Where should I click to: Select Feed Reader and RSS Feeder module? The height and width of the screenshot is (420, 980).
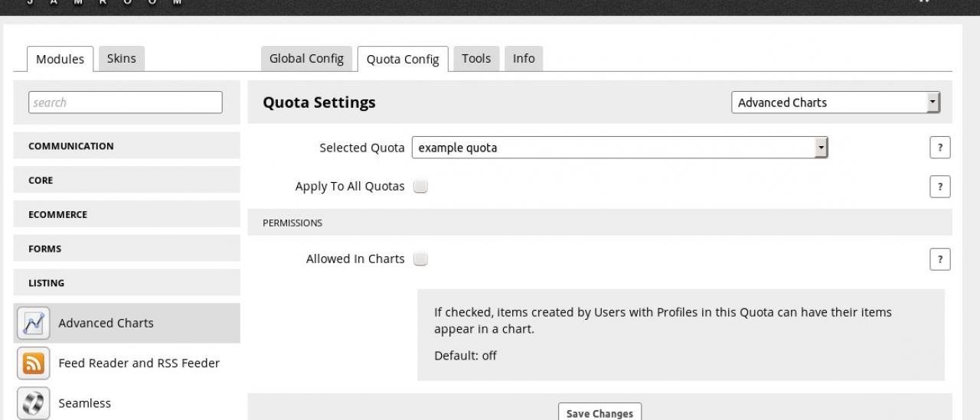click(139, 363)
